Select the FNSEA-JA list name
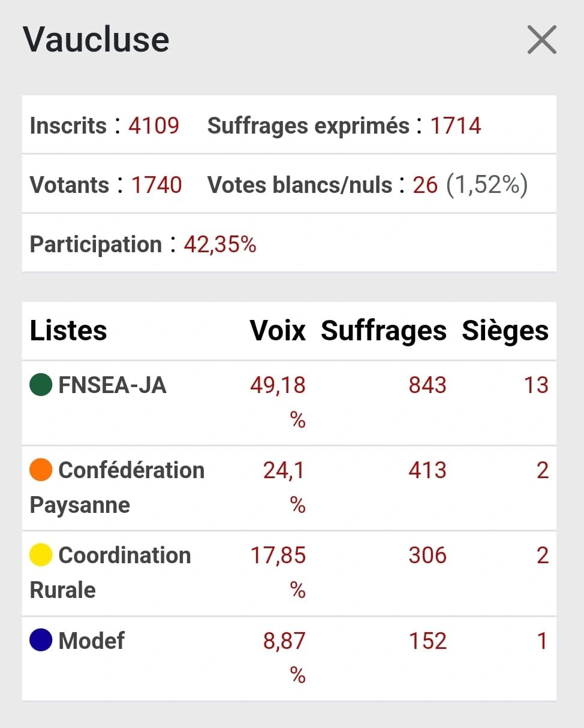The width and height of the screenshot is (584, 728). [x=112, y=385]
